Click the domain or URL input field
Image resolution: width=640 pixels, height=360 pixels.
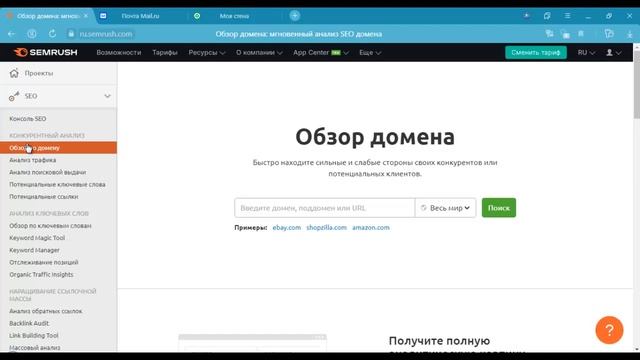click(x=325, y=208)
